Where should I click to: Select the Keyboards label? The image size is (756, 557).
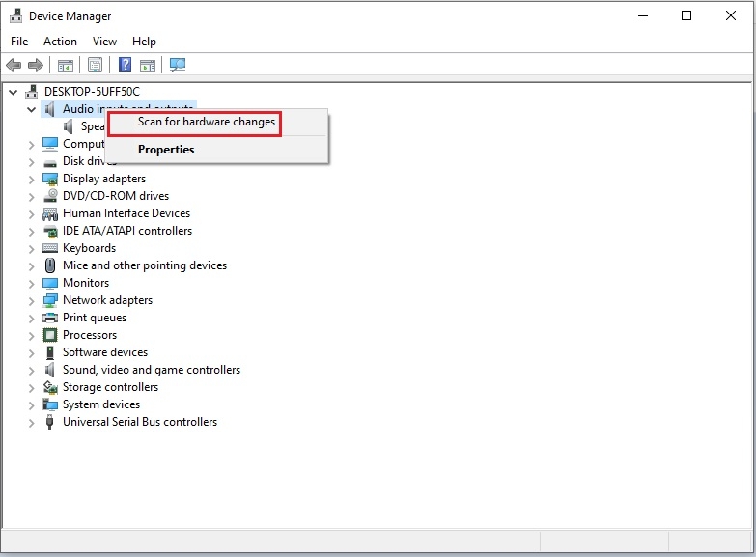coord(89,248)
